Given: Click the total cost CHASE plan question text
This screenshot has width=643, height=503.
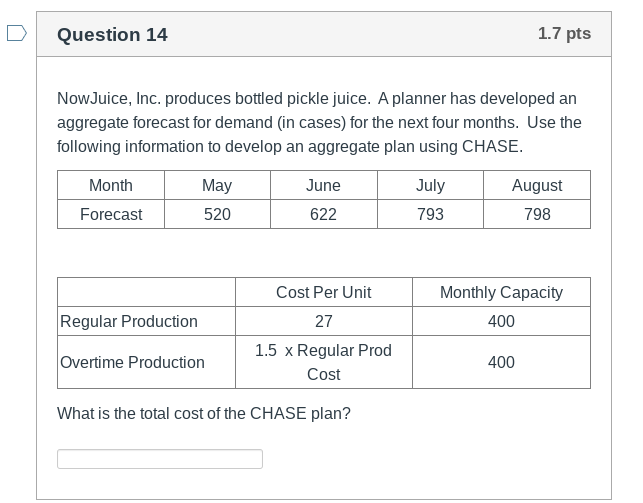Looking at the screenshot, I should (x=205, y=413).
